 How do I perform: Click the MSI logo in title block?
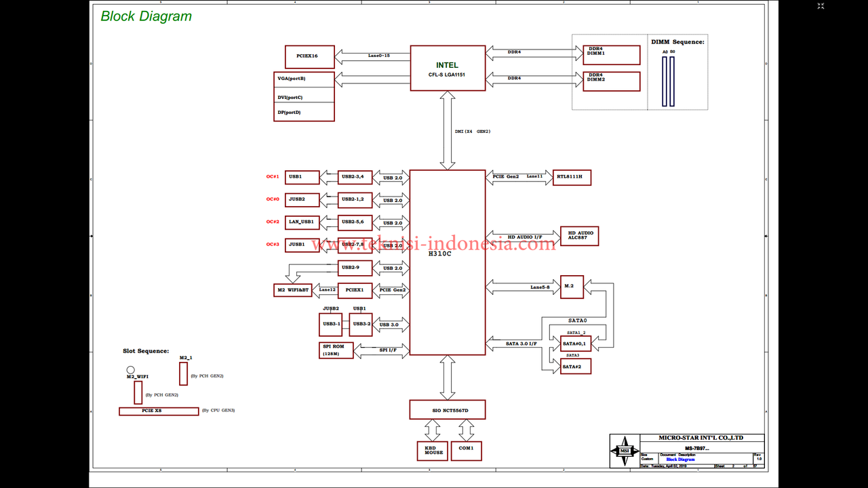click(x=625, y=451)
